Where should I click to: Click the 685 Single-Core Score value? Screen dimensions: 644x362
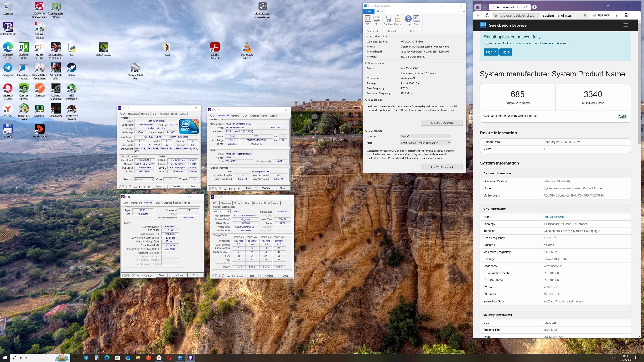518,94
